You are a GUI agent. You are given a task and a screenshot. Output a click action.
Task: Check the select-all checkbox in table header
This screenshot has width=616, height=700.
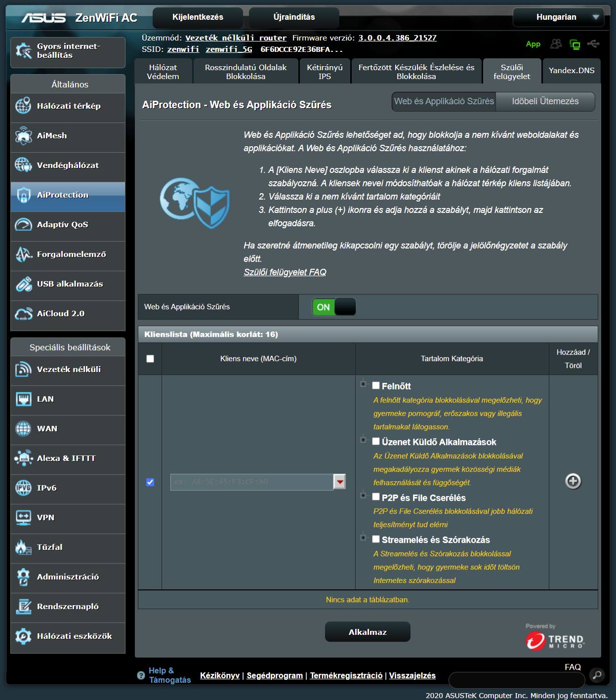150,359
